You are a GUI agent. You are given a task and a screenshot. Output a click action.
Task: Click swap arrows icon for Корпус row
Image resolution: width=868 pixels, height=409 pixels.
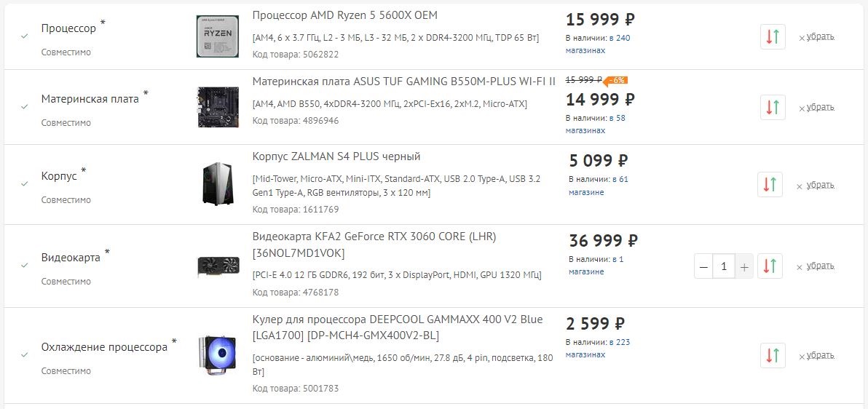click(x=770, y=185)
